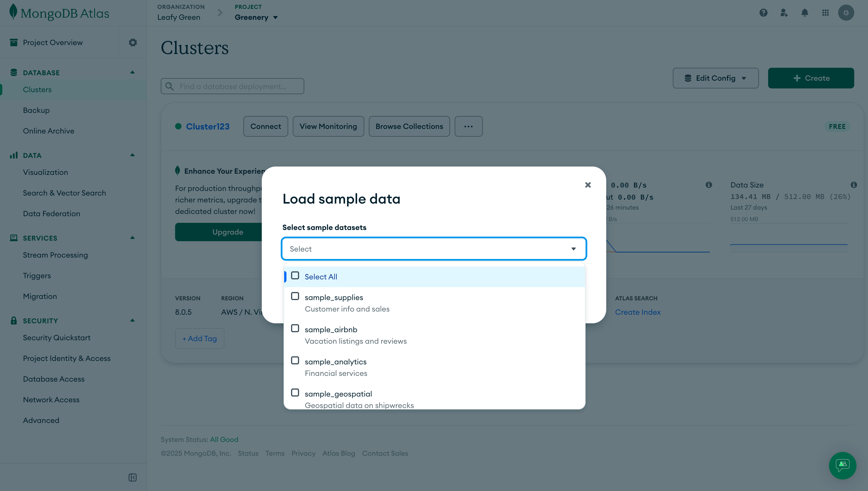Click the Data Size info icon
This screenshot has height=491, width=868.
coord(854,185)
